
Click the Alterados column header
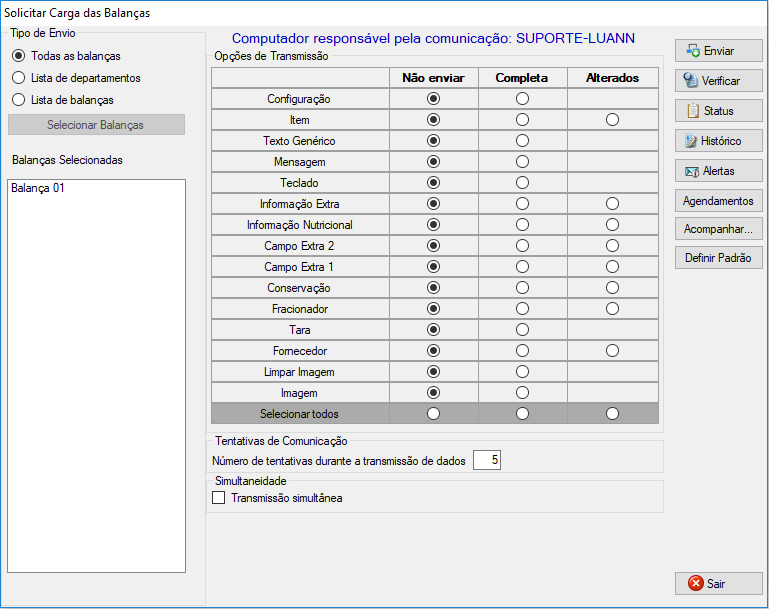[613, 78]
